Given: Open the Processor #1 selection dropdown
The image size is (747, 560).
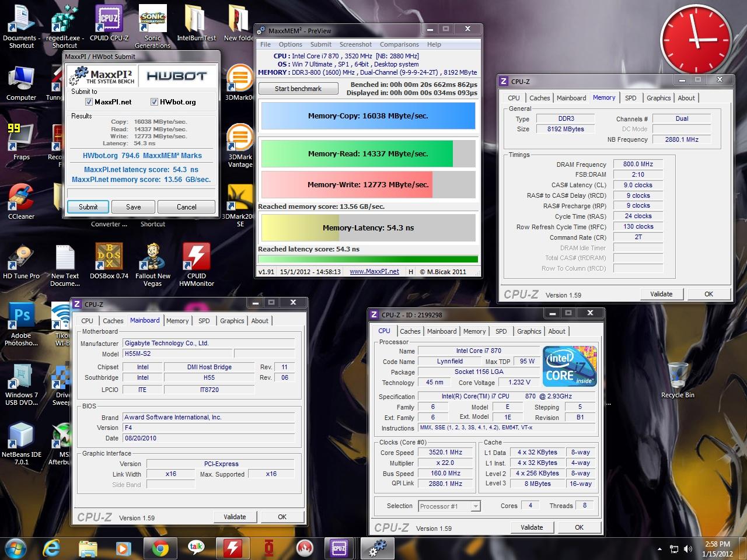Looking at the screenshot, I should tap(449, 506).
